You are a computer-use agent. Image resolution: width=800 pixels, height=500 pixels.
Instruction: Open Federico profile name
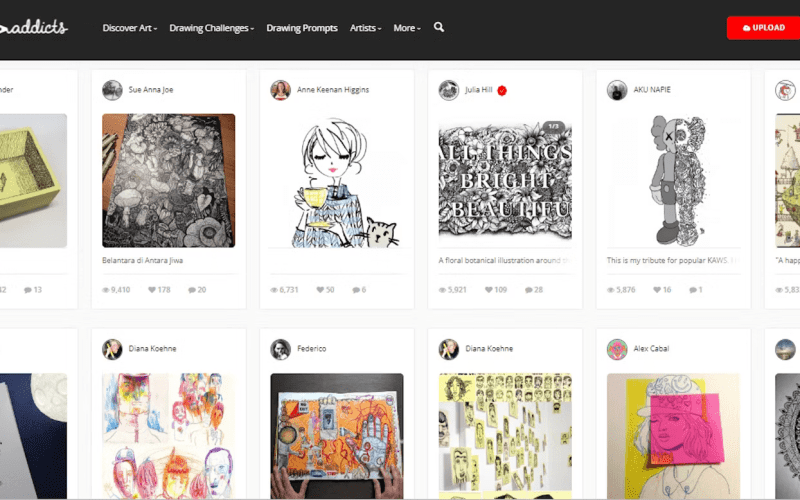[312, 349]
